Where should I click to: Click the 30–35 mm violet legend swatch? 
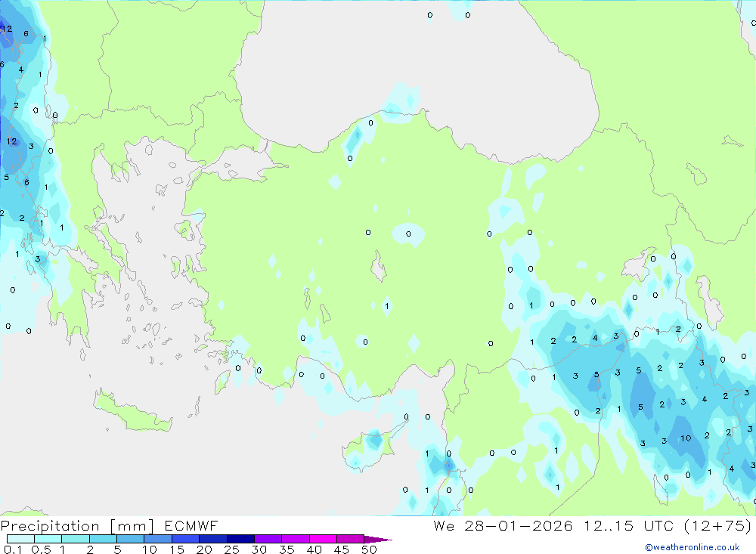click(268, 539)
